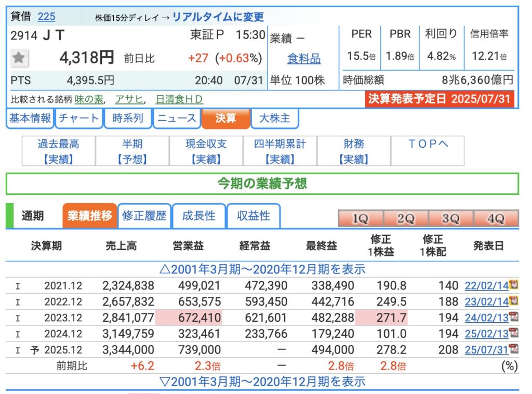Click highlighted EPS value 271.7
Screen dimensions: 532x394
[391, 318]
